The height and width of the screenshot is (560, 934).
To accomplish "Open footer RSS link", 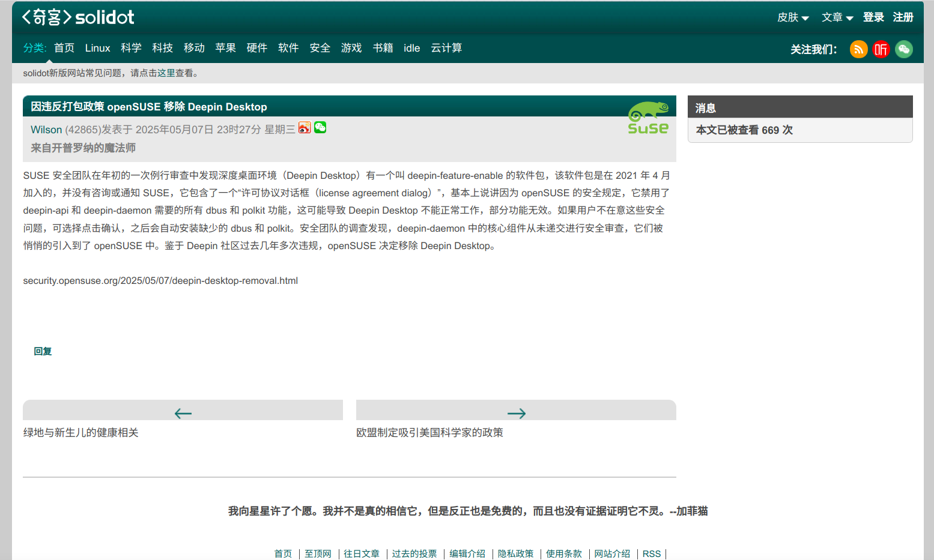I will 652,553.
